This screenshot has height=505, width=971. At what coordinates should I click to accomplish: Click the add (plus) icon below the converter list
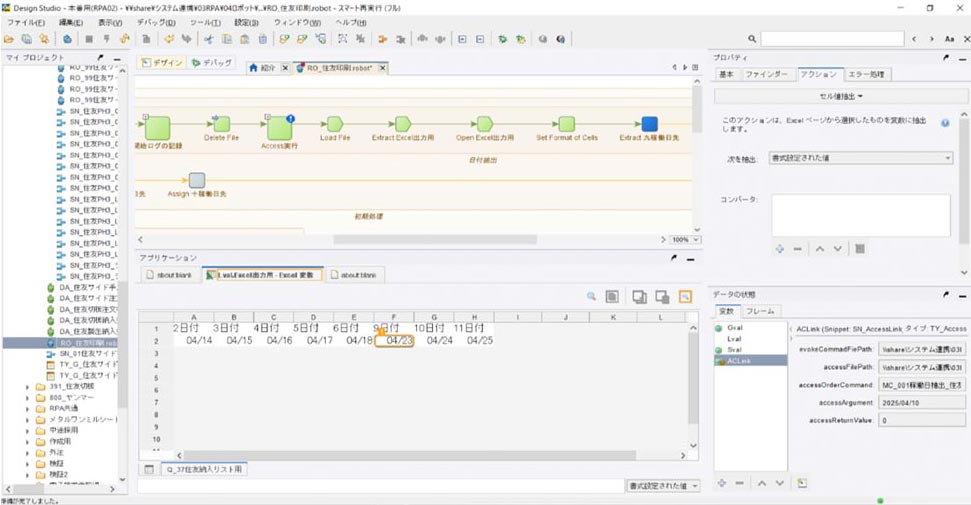coord(779,248)
